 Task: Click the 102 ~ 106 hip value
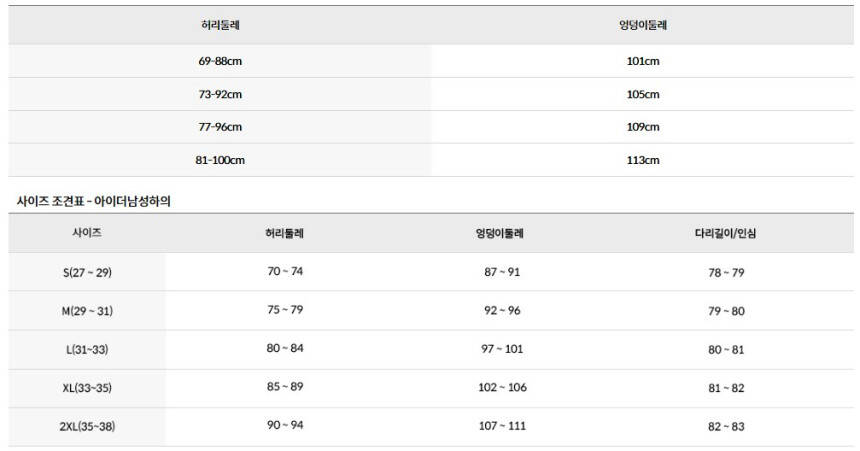click(x=502, y=388)
